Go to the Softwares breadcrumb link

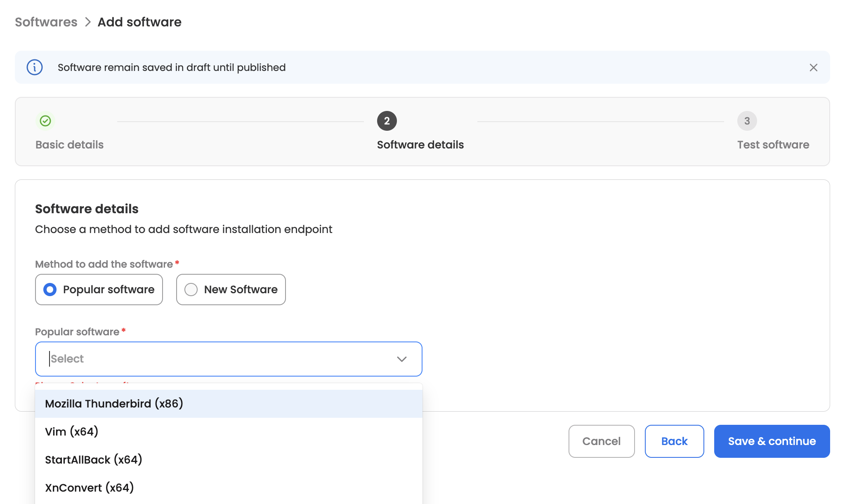[46, 22]
